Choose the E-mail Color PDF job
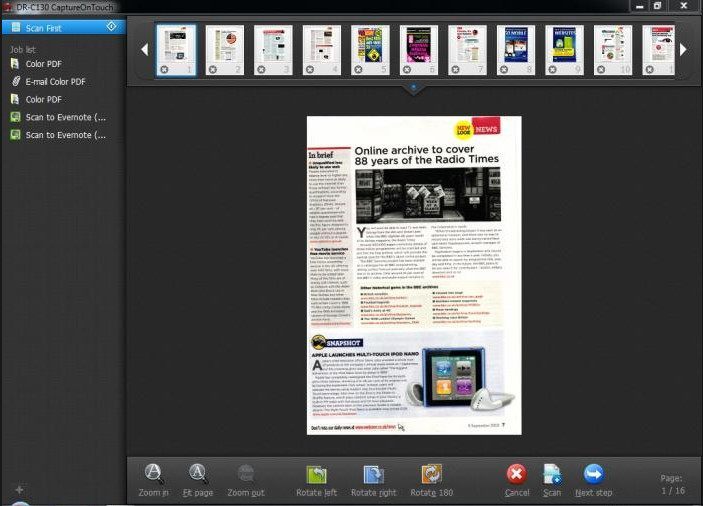This screenshot has height=506, width=703. click(x=55, y=81)
